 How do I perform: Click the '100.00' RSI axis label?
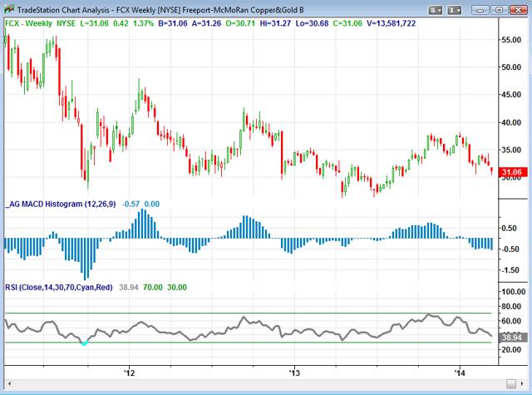click(514, 292)
